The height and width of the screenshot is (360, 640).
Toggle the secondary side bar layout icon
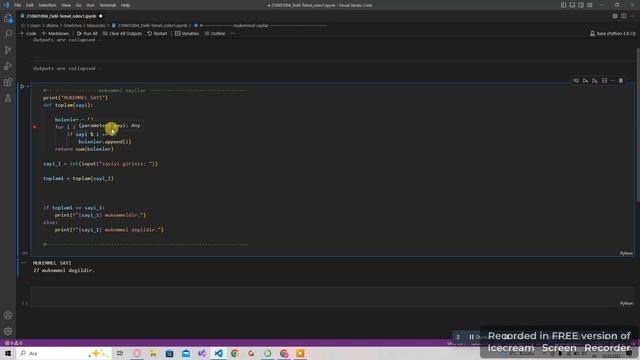(x=581, y=5)
